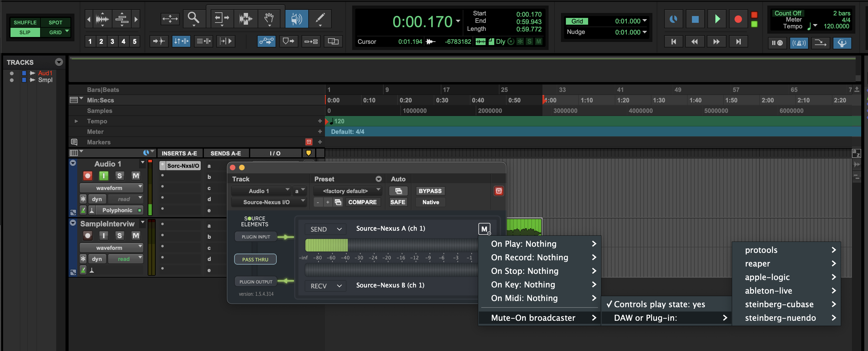Toggle mute M button in Source-Nexus plugin
Viewport: 868px width, 351px height.
[x=484, y=229]
